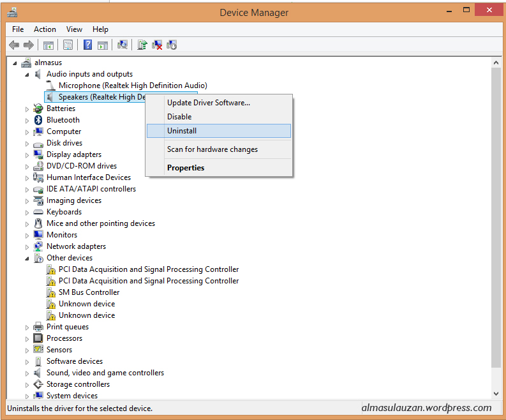Click the Keyboards category icon
Screen dimensions: 506x420
click(38, 212)
